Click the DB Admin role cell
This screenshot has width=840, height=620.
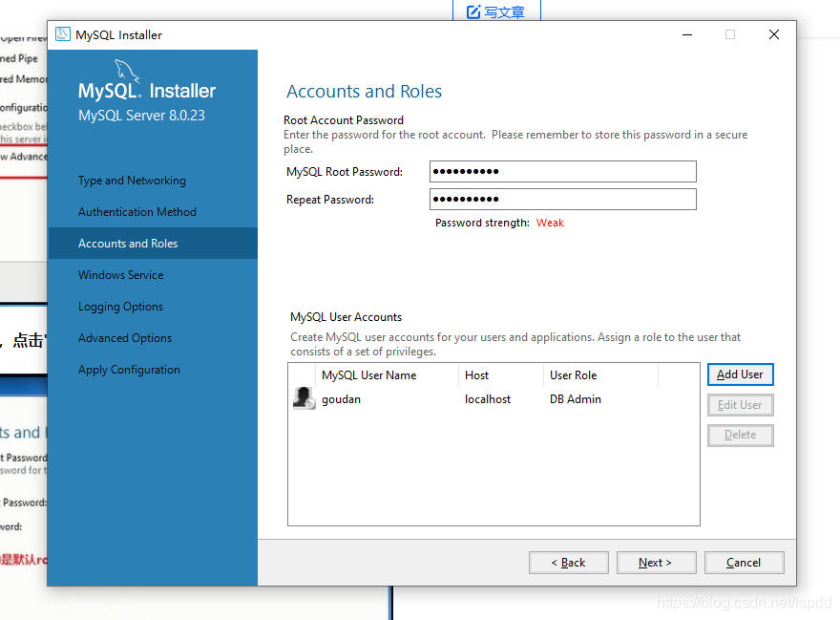tap(576, 399)
